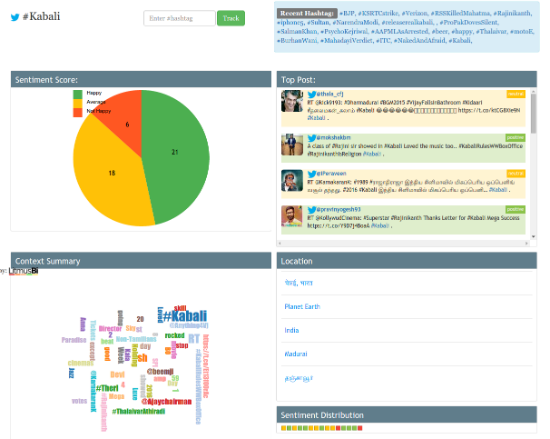The image size is (550, 439).
Task: Click the yellow Average legend swatch
Action: [78, 103]
